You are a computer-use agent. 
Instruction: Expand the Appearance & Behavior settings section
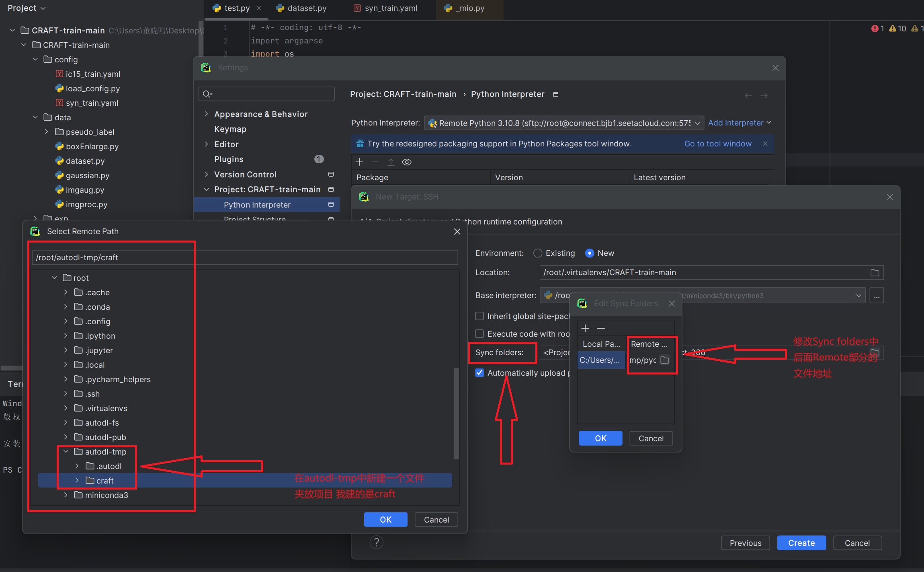coord(206,114)
